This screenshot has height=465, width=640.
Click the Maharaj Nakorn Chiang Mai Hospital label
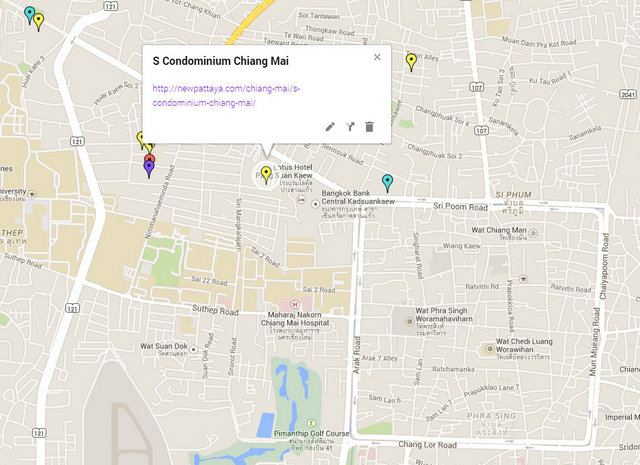(295, 319)
